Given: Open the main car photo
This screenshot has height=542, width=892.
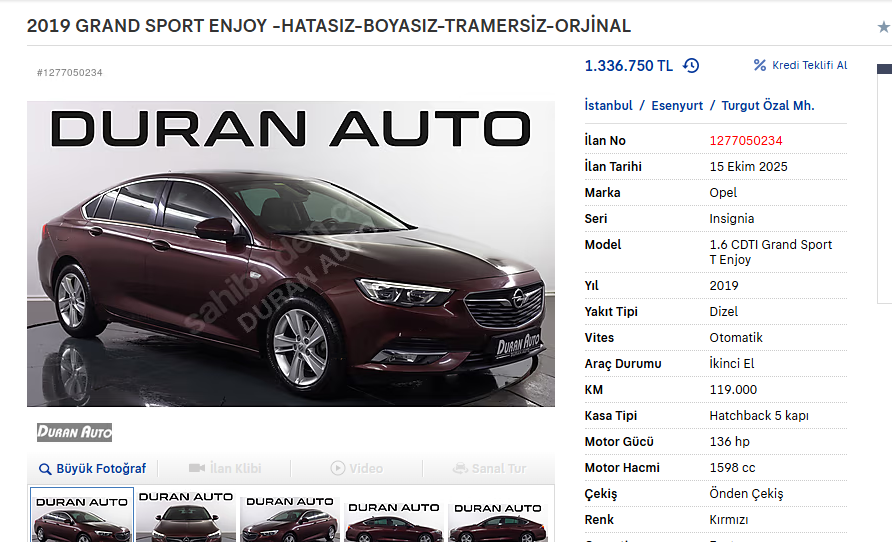Looking at the screenshot, I should click(291, 254).
